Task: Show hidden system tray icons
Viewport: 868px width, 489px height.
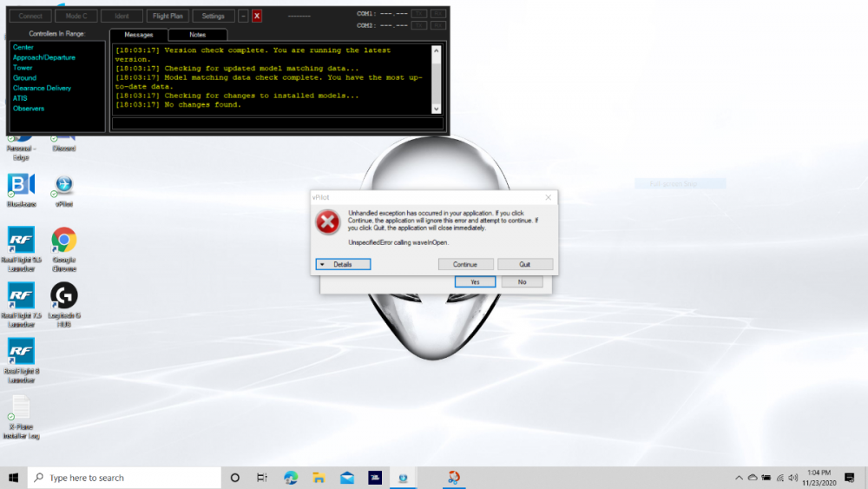Action: pyautogui.click(x=739, y=478)
